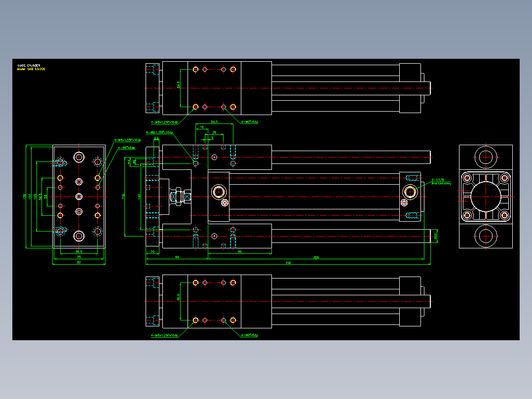
Task: Click the yellow Model number line
Action: [31, 69]
